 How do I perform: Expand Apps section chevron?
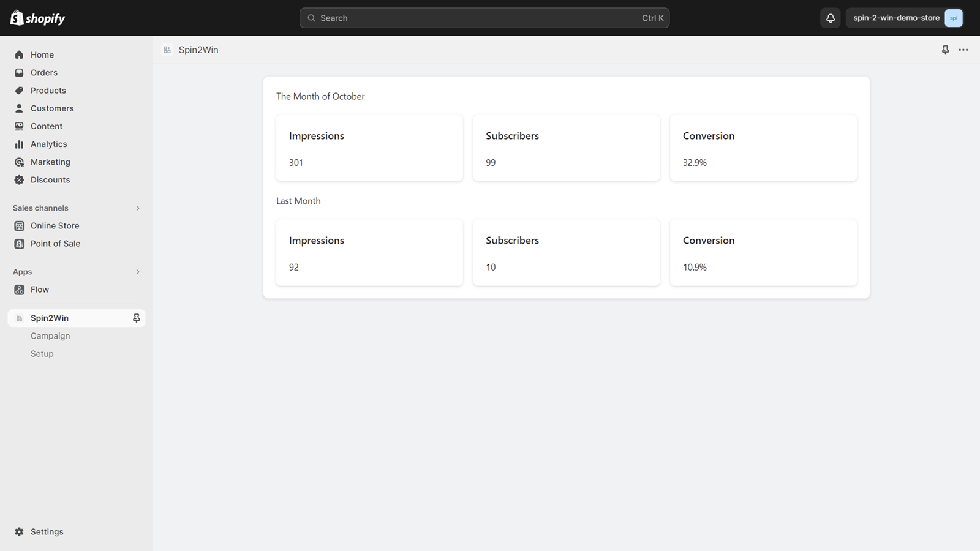coord(138,272)
